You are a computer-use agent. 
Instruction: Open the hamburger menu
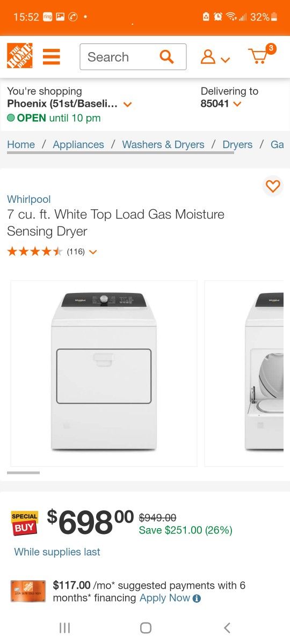(52, 56)
